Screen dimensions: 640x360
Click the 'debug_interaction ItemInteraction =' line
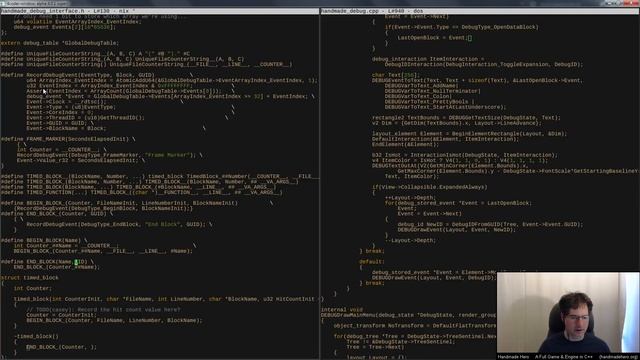[428, 59]
